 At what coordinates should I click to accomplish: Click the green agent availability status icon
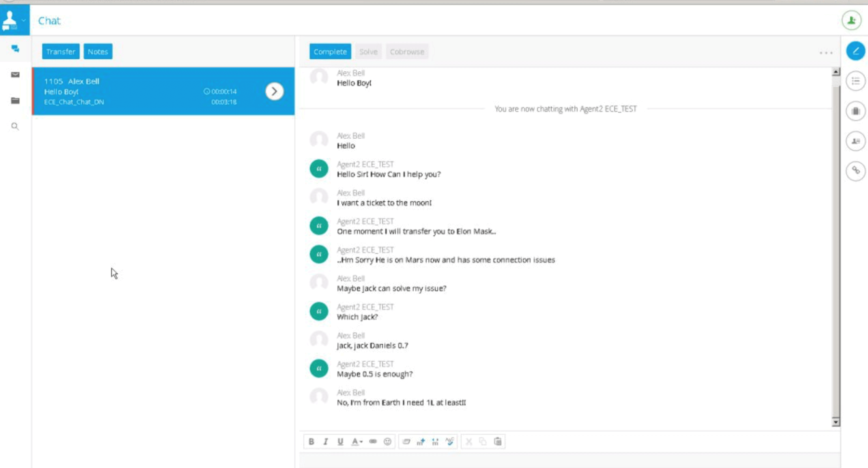(851, 20)
